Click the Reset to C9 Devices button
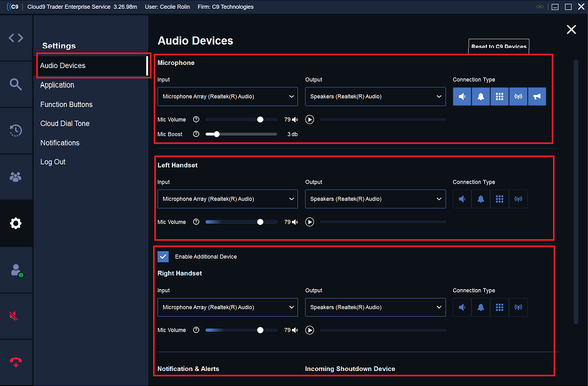Viewport: 588px width, 386px height. [498, 46]
